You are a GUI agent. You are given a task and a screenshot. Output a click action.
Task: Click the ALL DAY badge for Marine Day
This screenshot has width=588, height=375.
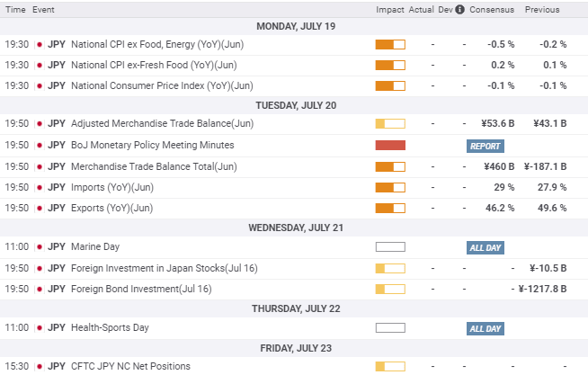[486, 247]
